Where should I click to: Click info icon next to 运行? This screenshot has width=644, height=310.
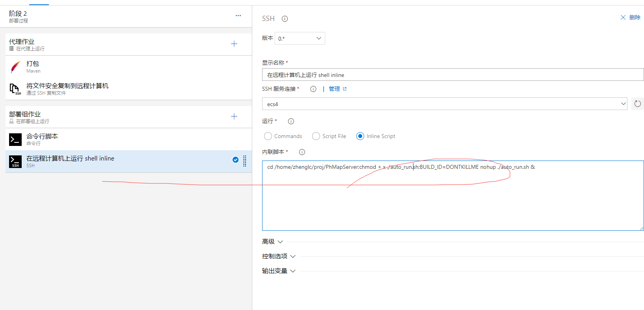[x=291, y=121]
